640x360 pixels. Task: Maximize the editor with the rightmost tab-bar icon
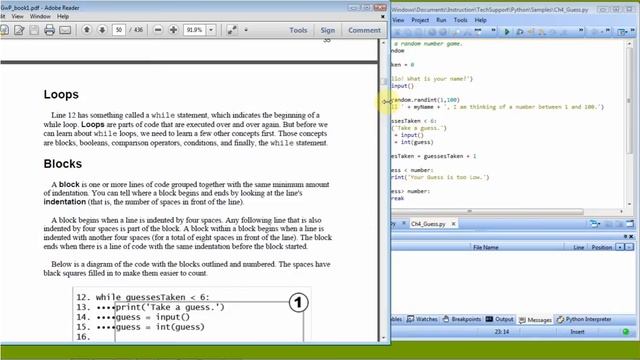tap(630, 224)
